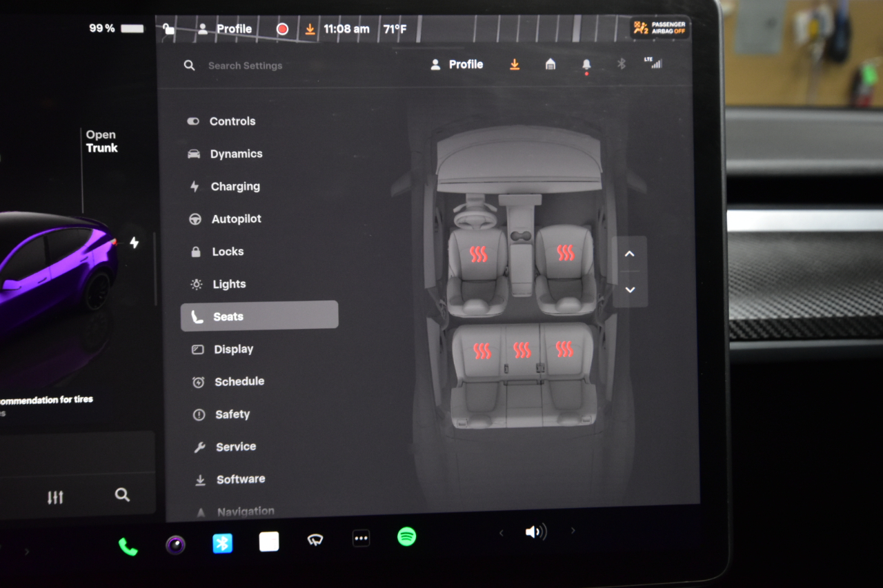Tap the download icon in top status bar

tap(310, 29)
